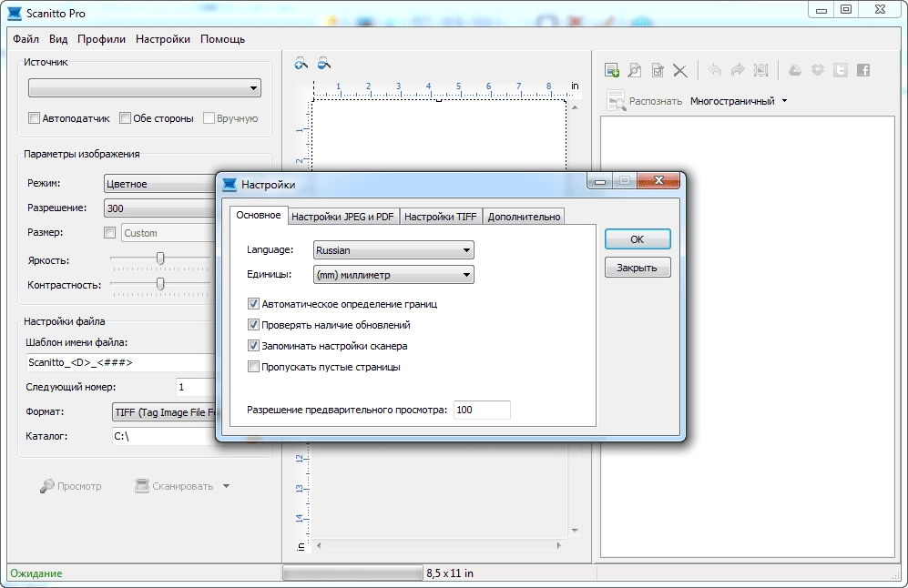This screenshot has width=908, height=588.
Task: Enable Пропускать пустые страницы
Action: [x=253, y=366]
